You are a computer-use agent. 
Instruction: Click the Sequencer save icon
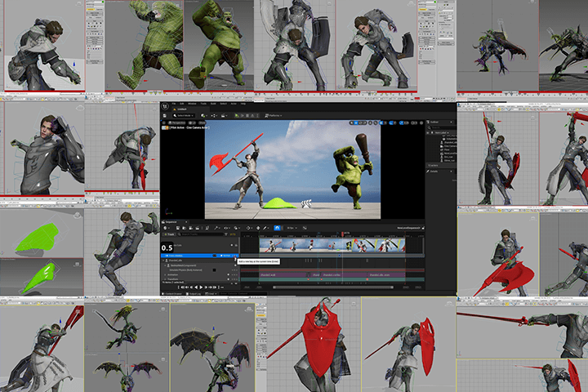[x=178, y=228]
